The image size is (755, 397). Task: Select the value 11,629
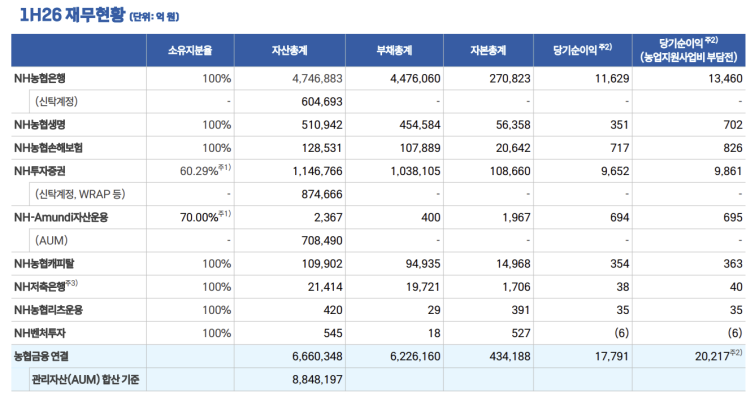coord(612,79)
